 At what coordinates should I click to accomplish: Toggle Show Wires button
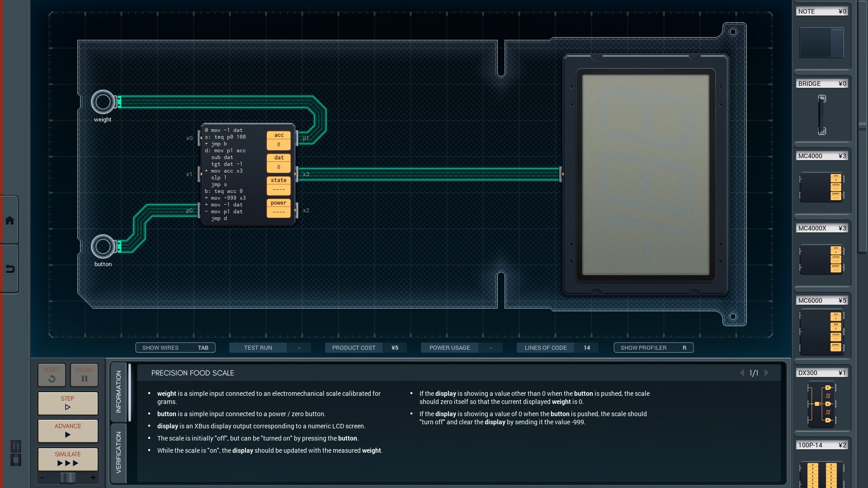175,347
